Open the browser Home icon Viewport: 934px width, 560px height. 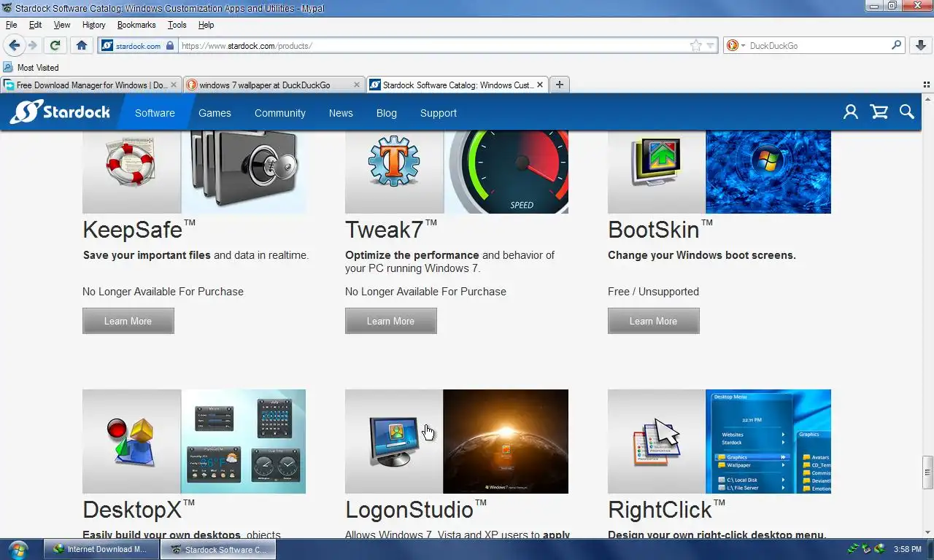coord(82,45)
